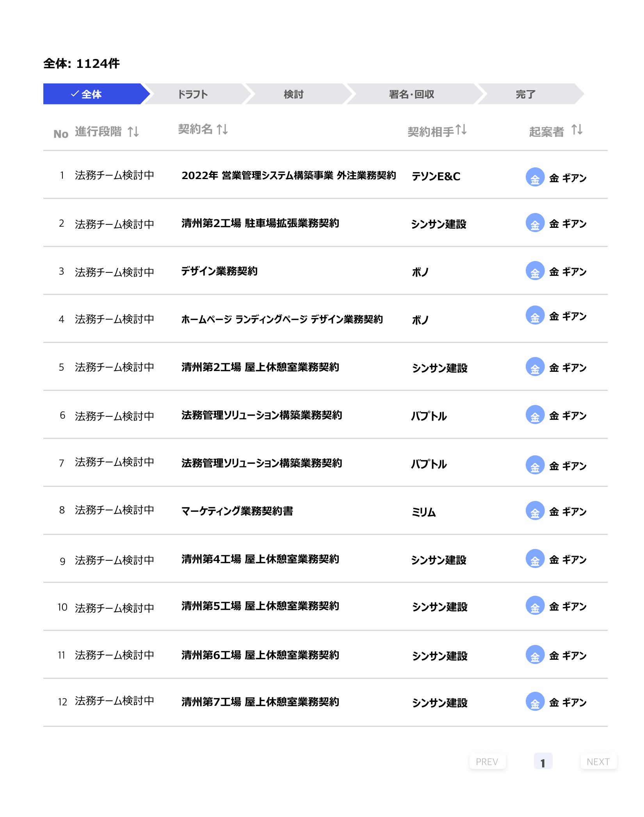This screenshot has width=644, height=817.
Task: Open the 完了 stage filter
Action: point(525,94)
